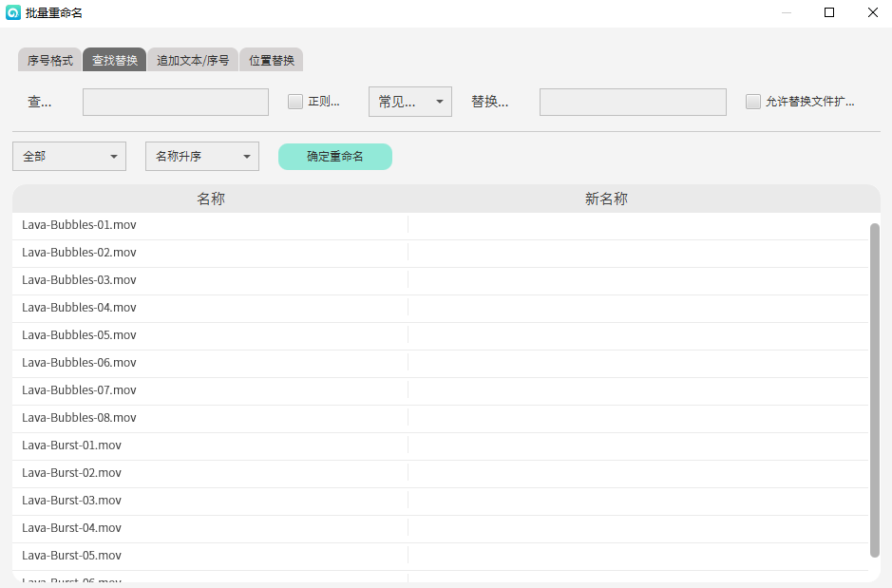The image size is (892, 588).
Task: Select the Lava-Bubbles-08.mov row
Action: tap(441, 418)
